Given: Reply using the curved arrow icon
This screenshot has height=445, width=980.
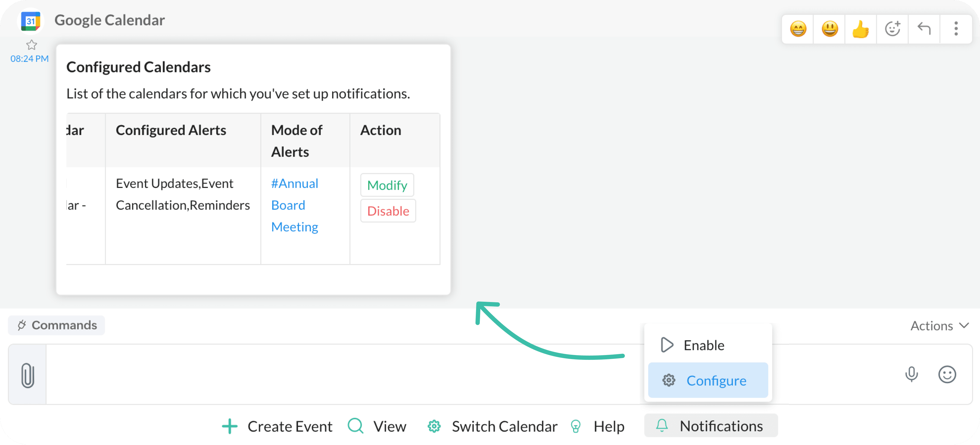Looking at the screenshot, I should (x=924, y=29).
